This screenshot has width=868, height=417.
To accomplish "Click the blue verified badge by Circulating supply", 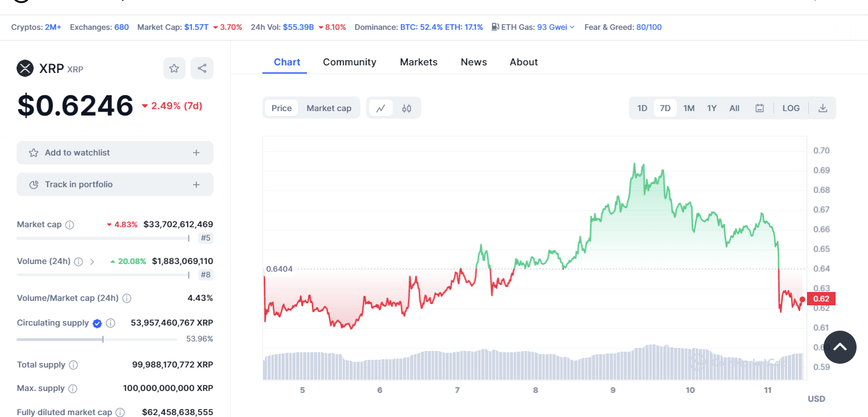I will (x=97, y=323).
